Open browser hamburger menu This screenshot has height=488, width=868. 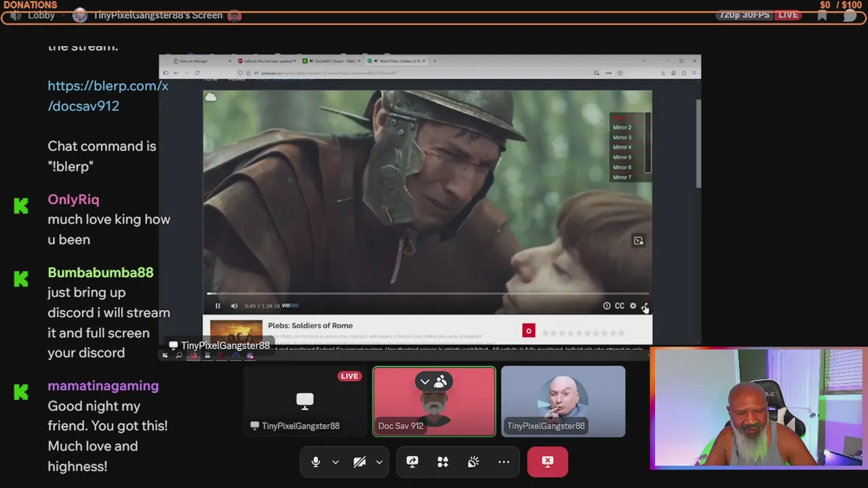(694, 73)
